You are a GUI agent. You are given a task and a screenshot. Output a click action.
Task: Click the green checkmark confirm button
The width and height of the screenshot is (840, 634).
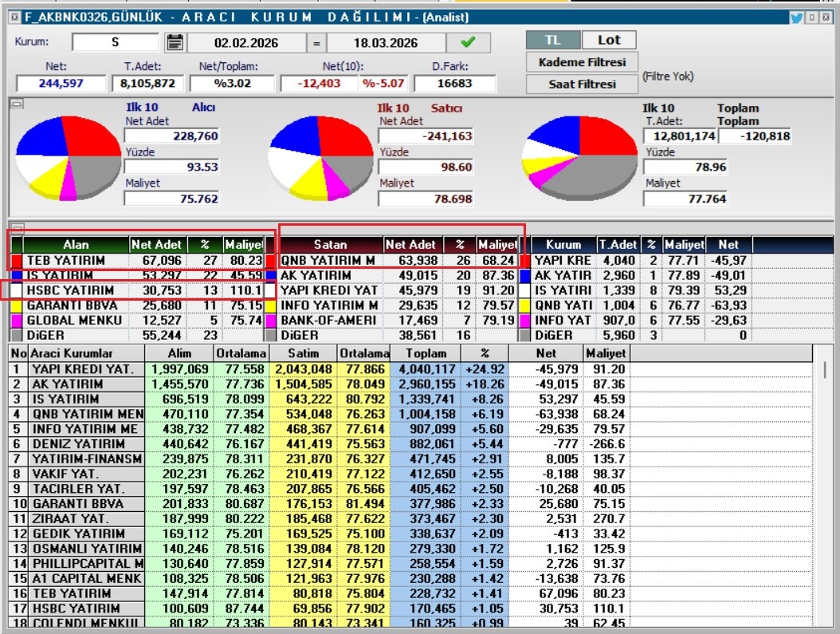[468, 42]
